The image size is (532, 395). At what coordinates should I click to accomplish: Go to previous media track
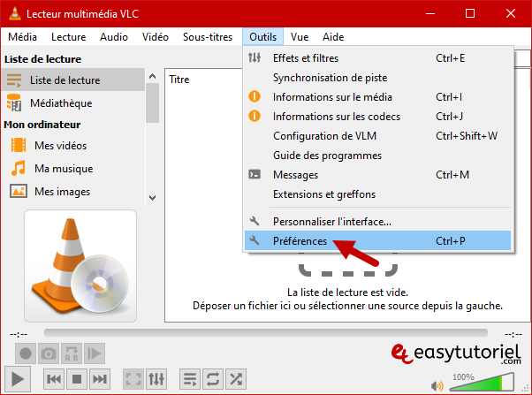54,379
